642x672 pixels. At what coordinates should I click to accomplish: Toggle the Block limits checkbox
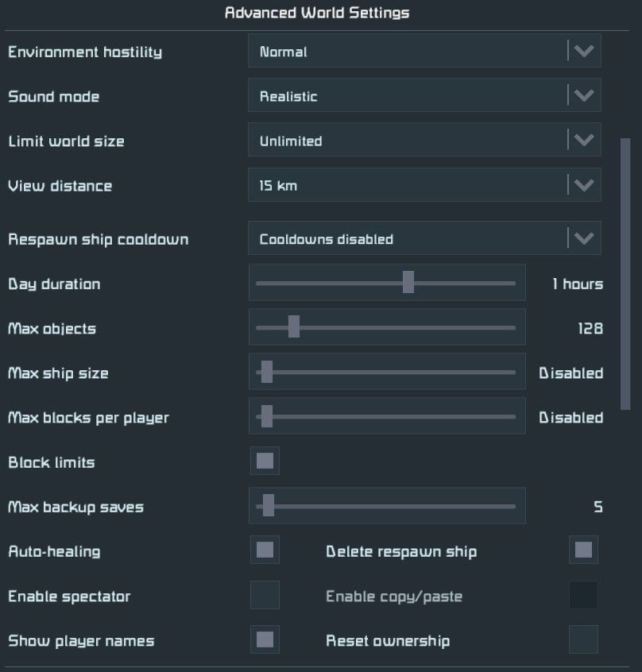pyautogui.click(x=265, y=462)
